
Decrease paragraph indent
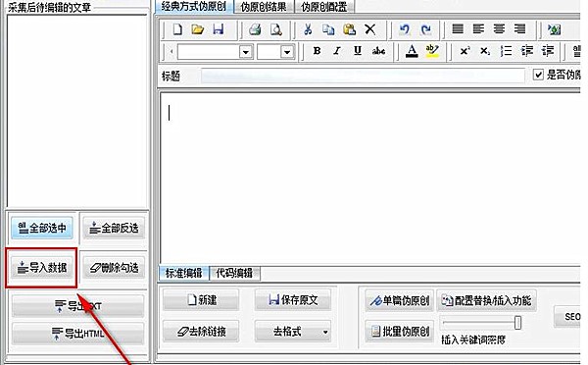527,51
